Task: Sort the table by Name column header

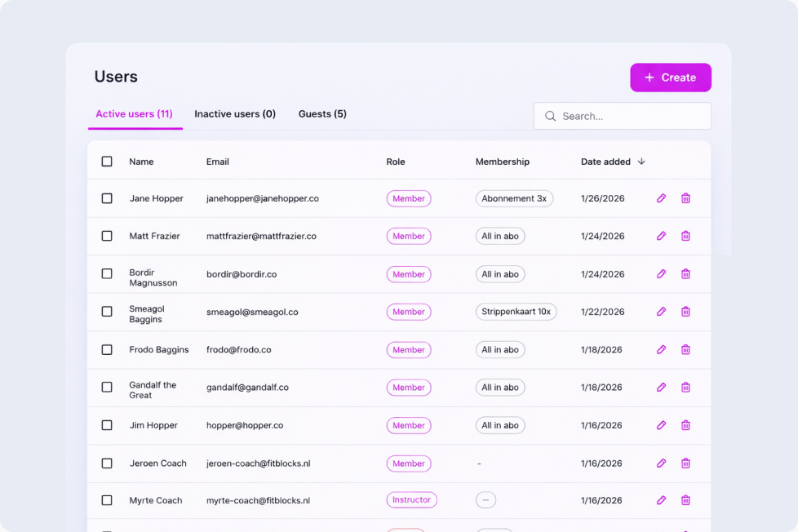Action: click(x=141, y=162)
